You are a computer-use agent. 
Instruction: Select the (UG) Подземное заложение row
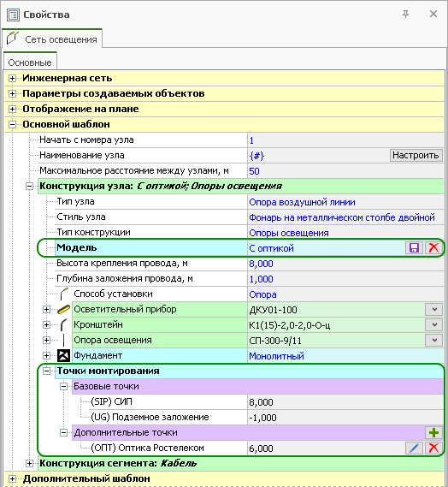[150, 417]
